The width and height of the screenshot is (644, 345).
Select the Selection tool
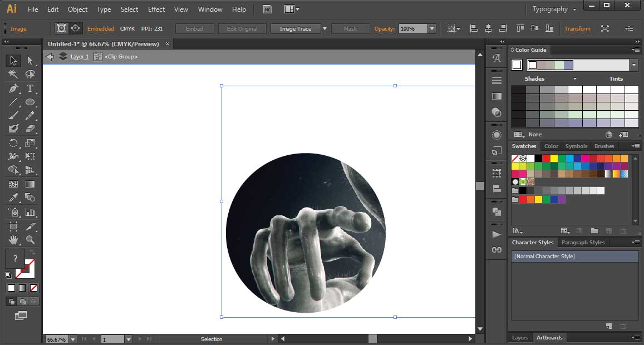pyautogui.click(x=13, y=60)
